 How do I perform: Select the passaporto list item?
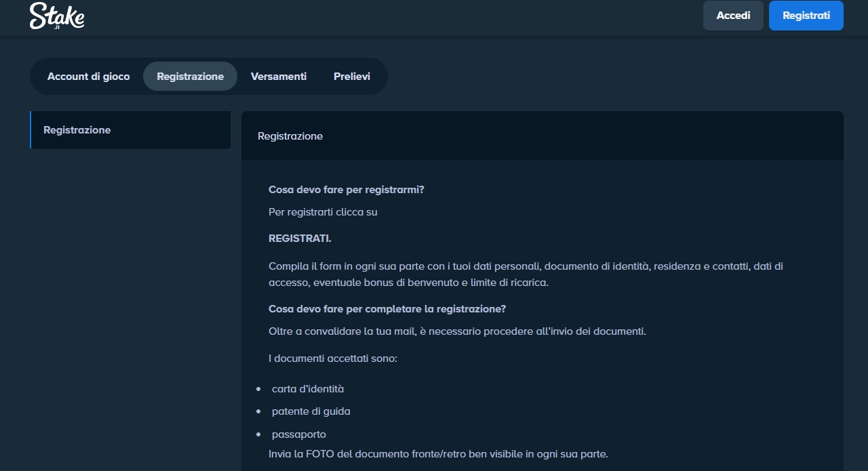point(298,434)
